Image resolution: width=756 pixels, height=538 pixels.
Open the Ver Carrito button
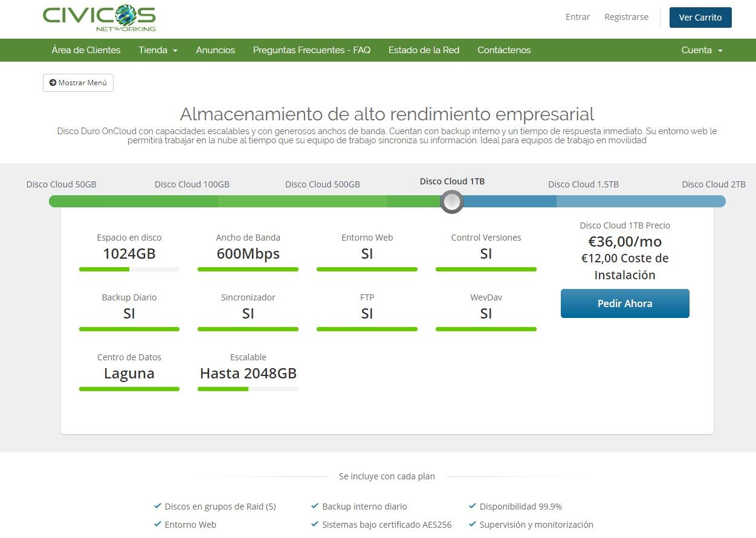point(700,18)
